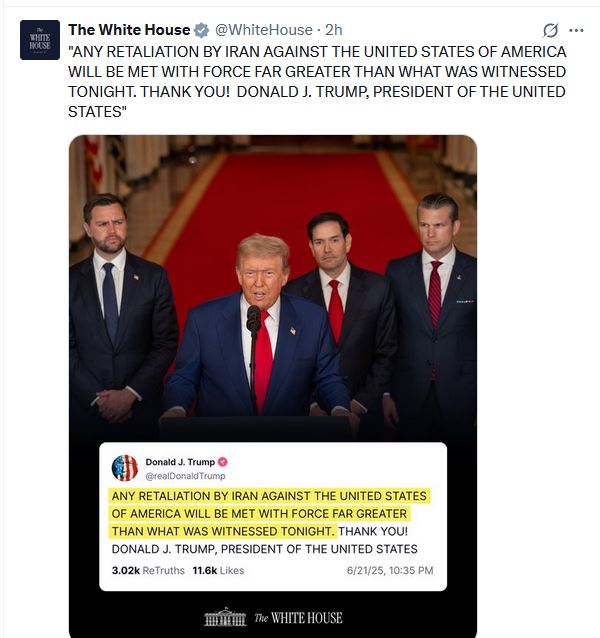Open the three-dot more options menu
This screenshot has width=600, height=638.
(x=576, y=30)
